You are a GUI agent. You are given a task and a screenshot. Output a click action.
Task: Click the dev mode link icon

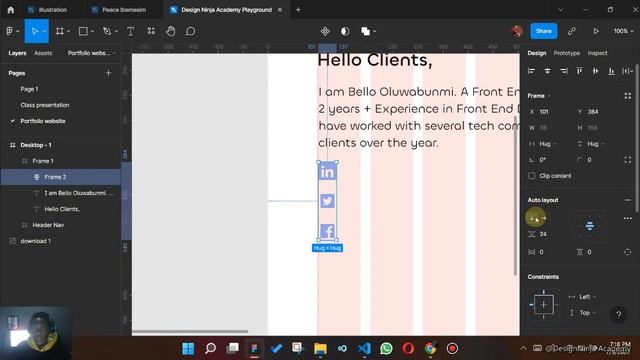571,31
